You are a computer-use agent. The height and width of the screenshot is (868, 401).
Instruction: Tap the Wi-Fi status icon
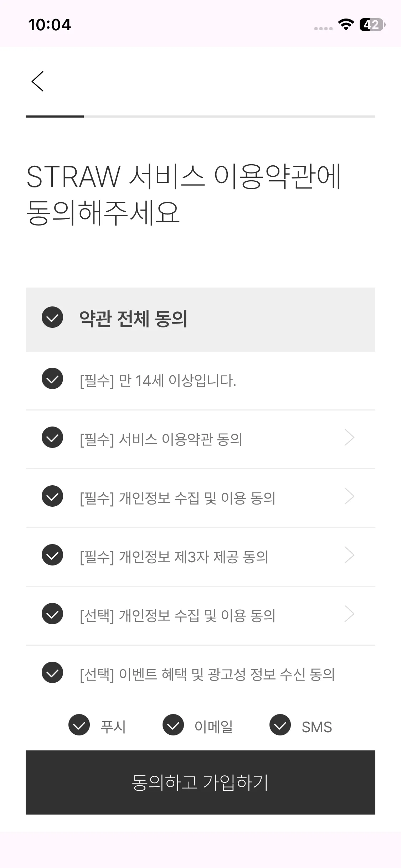click(x=345, y=25)
